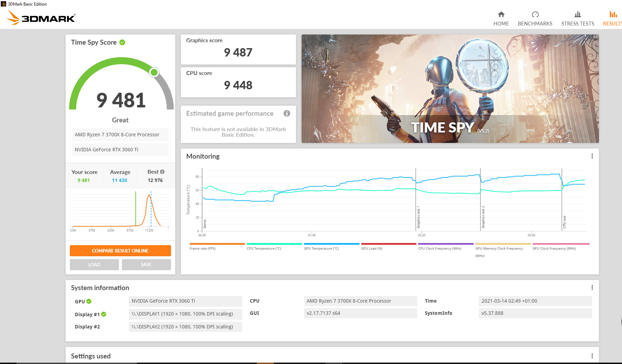
Task: Click the GUI version v2.17.7137 s64 field
Action: 361,313
